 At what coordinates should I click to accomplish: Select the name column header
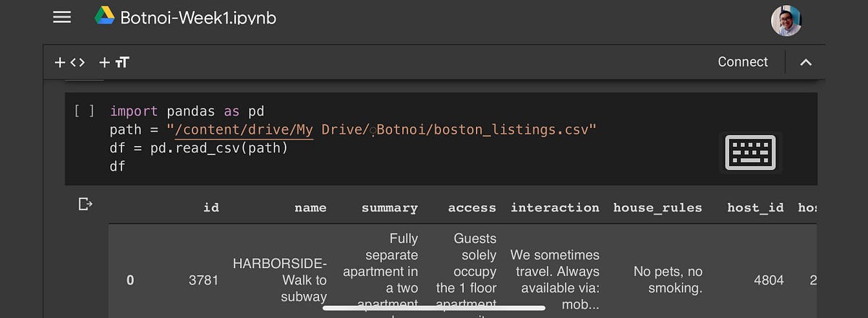pyautogui.click(x=310, y=208)
